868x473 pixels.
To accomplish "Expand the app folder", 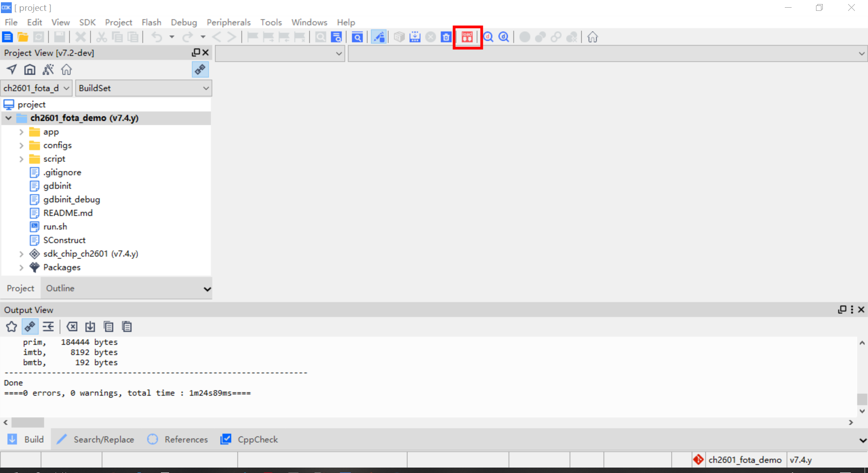I will tap(21, 132).
